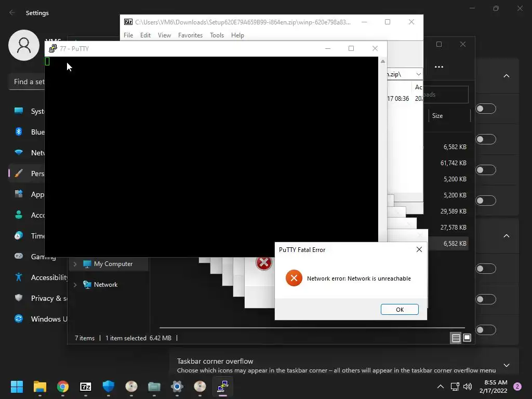Open Network category wifi icon in Settings
This screenshot has height=399, width=532.
pos(19,152)
